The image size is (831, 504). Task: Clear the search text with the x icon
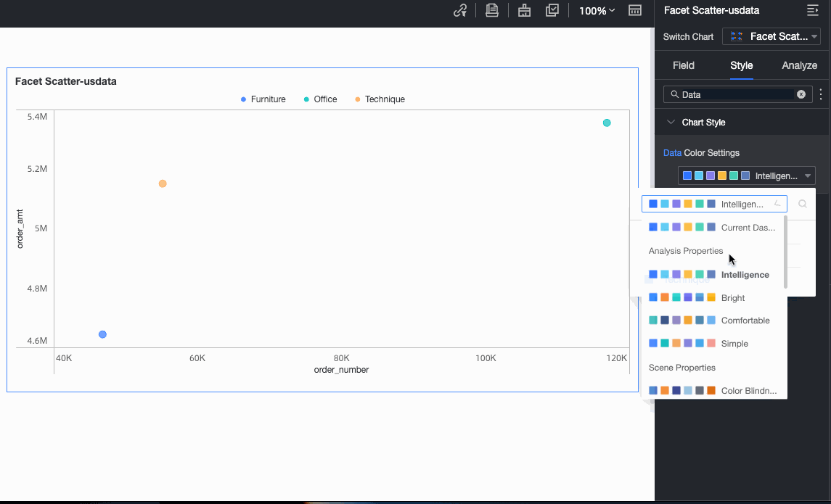click(801, 94)
